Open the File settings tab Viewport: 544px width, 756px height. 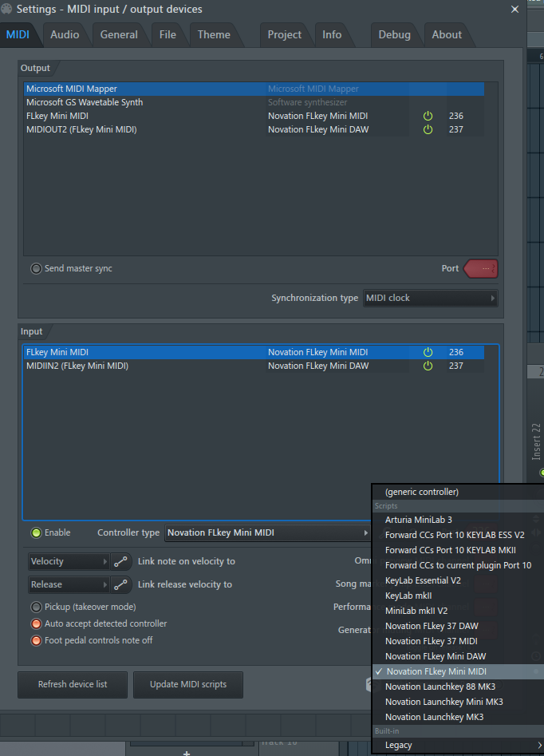(168, 34)
